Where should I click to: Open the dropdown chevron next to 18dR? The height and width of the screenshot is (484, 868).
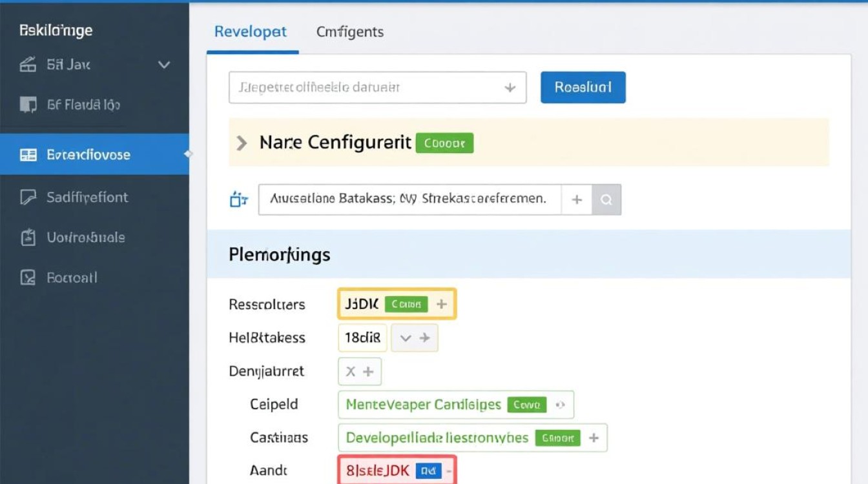pos(406,338)
